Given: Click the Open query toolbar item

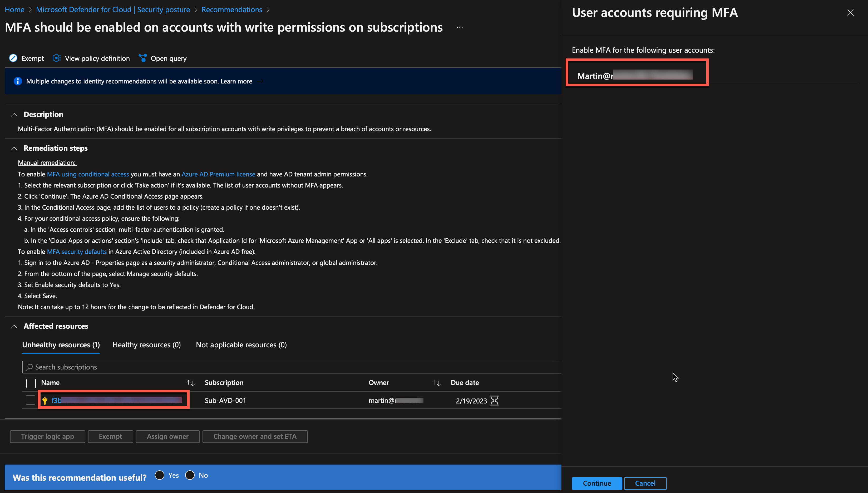Looking at the screenshot, I should (x=163, y=58).
